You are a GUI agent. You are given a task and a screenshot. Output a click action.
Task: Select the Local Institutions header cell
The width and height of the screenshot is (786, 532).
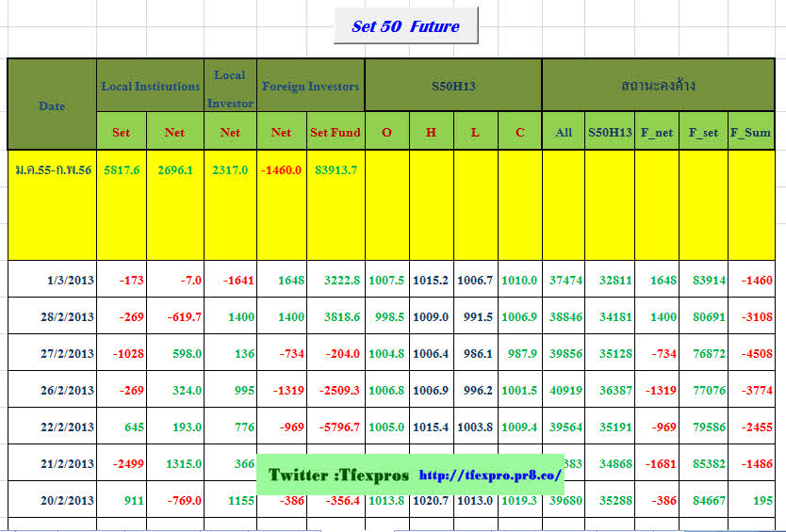(151, 87)
